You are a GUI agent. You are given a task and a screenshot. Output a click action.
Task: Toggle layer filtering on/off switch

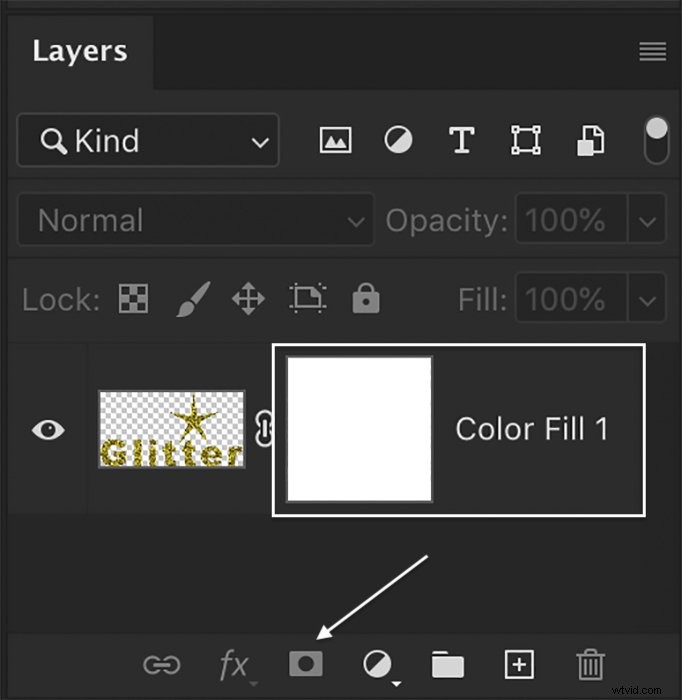point(656,141)
